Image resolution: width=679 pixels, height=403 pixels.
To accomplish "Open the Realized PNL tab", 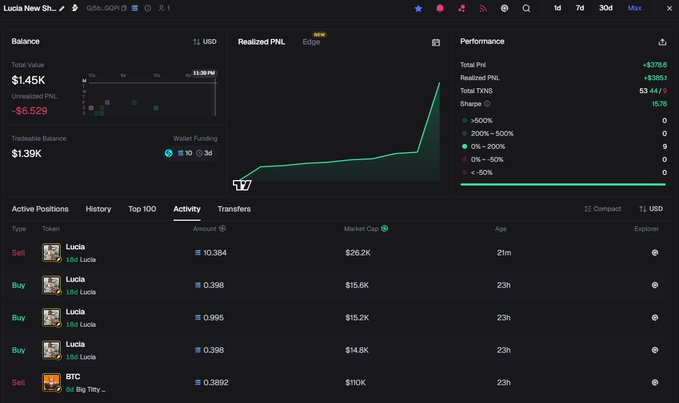I will pyautogui.click(x=261, y=42).
